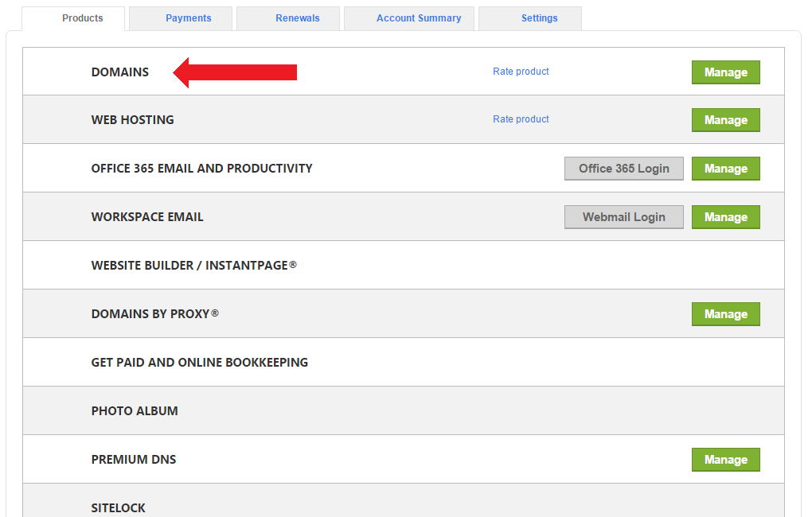Click Manage for Domains

click(725, 72)
